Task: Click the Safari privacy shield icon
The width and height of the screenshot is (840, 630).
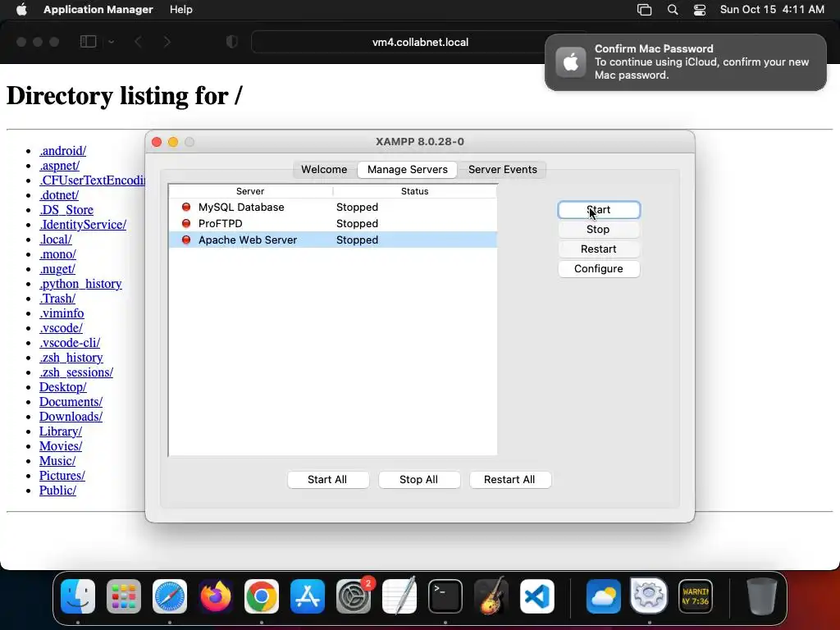Action: pos(232,42)
